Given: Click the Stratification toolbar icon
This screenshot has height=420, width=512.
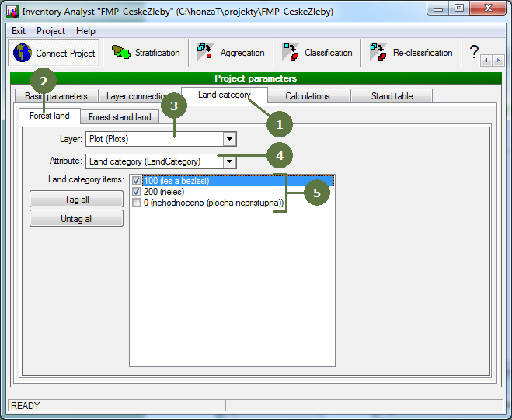Looking at the screenshot, I should coord(121,53).
